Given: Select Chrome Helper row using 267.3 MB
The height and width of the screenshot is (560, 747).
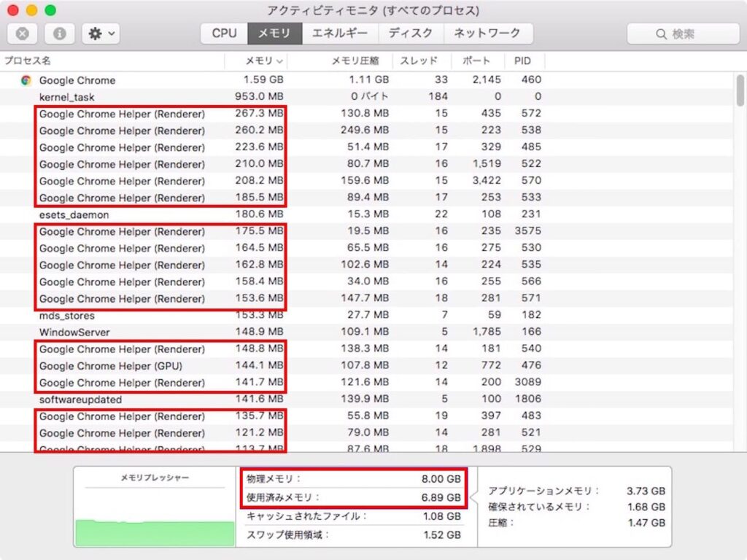Looking at the screenshot, I should pos(367,113).
